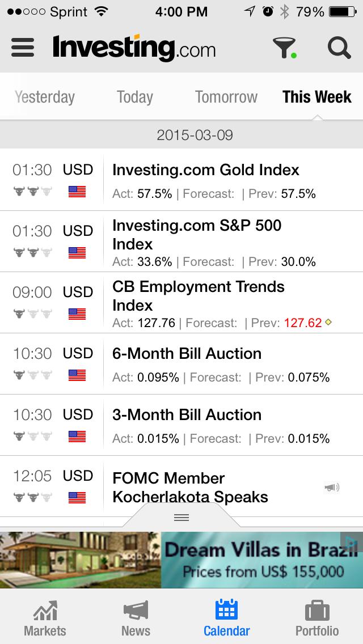Click the AdChoices icon on the ad
This screenshot has width=363, height=644.
[x=352, y=543]
